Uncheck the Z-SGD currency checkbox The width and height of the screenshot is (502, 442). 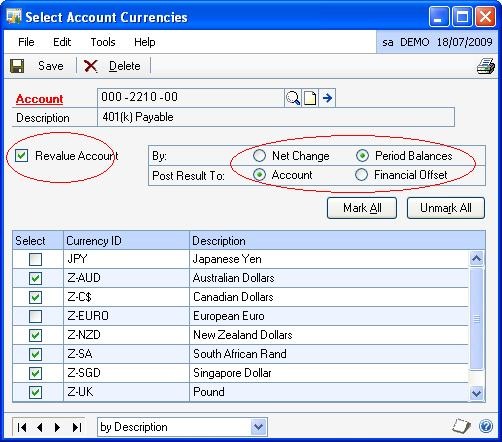pyautogui.click(x=35, y=373)
